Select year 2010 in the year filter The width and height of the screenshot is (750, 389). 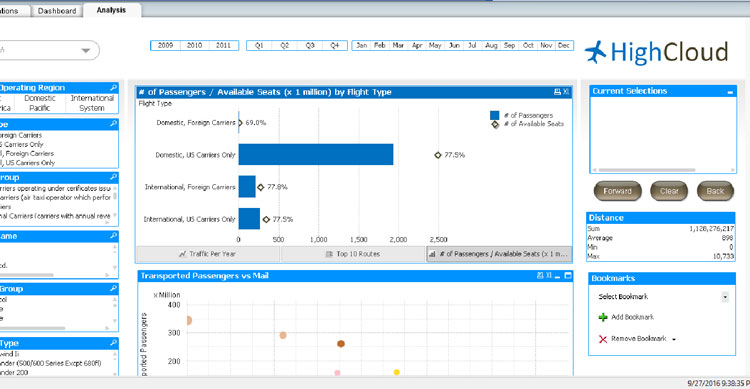pos(194,45)
